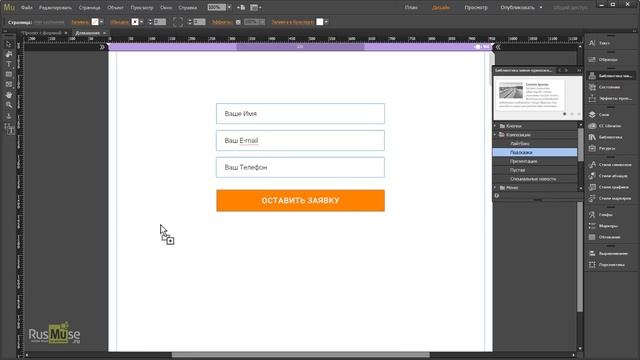This screenshot has width=640, height=360.
Task: Click the fill color swatch
Action: (x=95, y=22)
